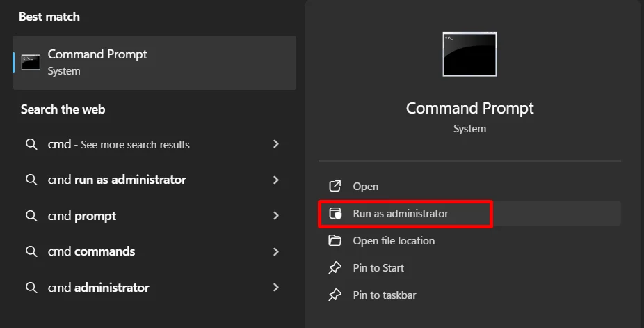Screen dimensions: 644x328
Task: Click the Pin to taskbar pin icon
Action: (335, 295)
